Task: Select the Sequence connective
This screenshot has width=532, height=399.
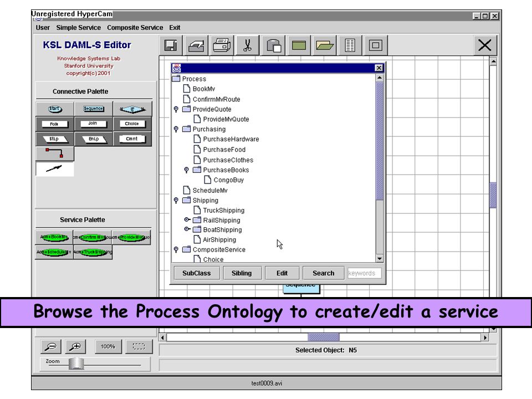Action: 93,109
